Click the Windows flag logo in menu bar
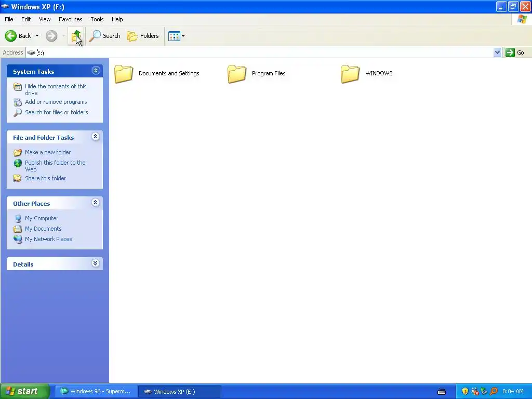 coord(522,19)
